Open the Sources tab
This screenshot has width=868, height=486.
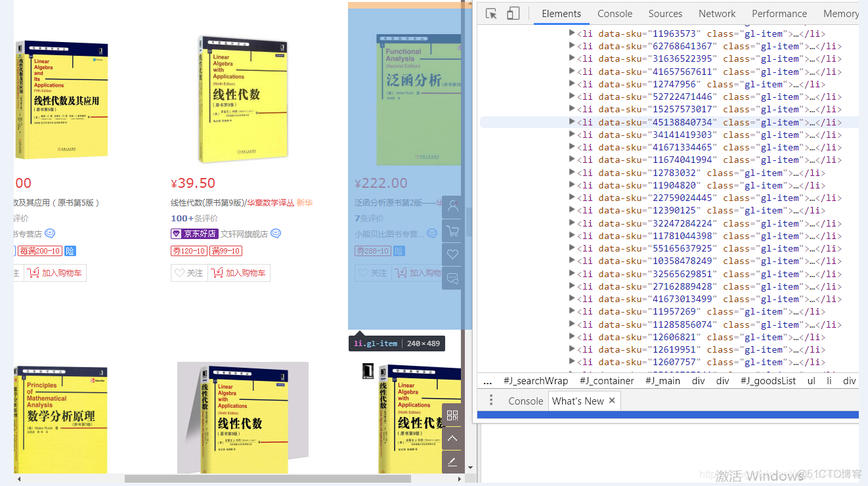tap(665, 14)
